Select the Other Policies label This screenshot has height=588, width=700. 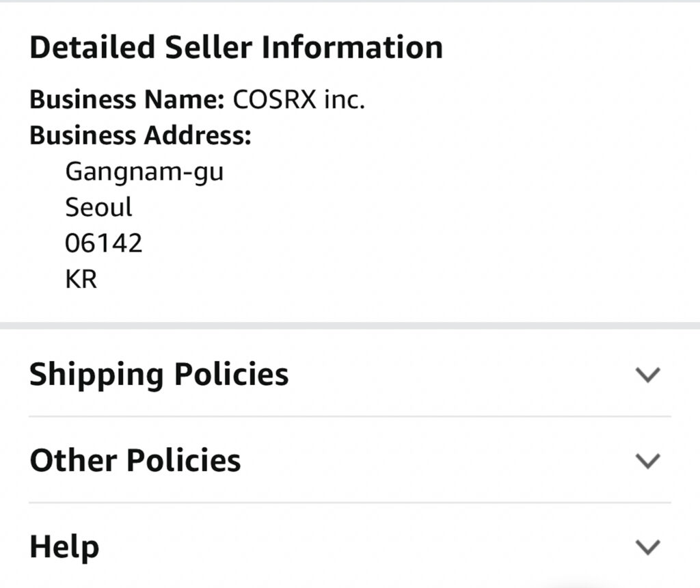135,461
